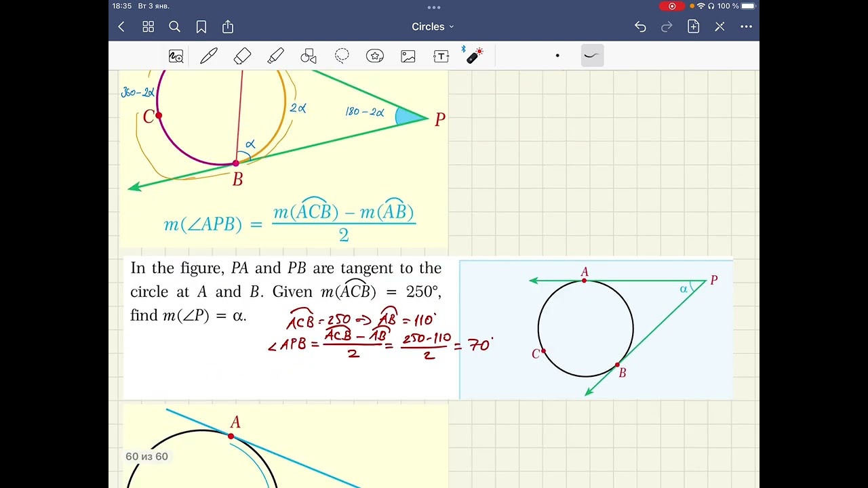The image size is (868, 488).
Task: Select the Image insert tool
Action: 408,56
